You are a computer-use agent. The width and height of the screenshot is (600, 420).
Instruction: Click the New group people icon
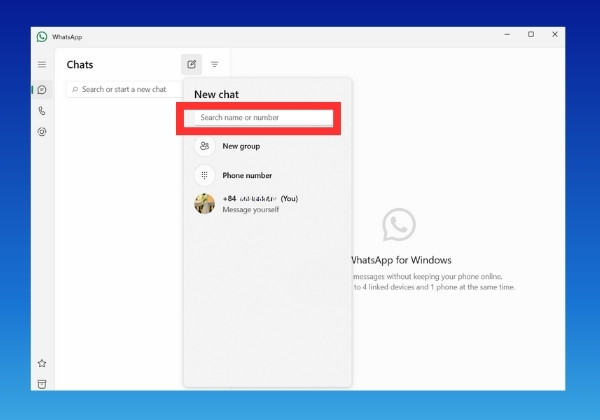pos(205,146)
